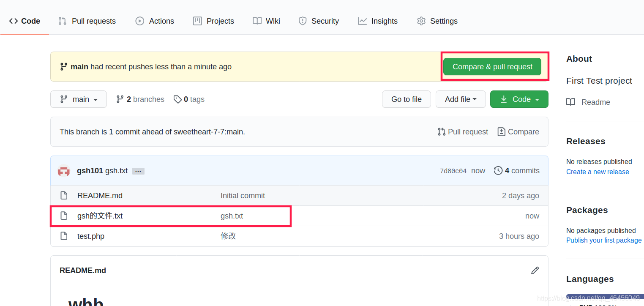Image resolution: width=644 pixels, height=306 pixels.
Task: Open the gsh101 author link
Action: tap(90, 171)
